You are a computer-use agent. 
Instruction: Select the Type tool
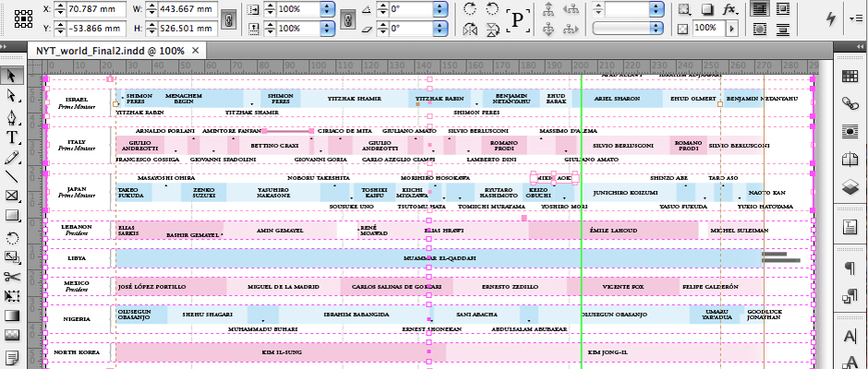pyautogui.click(x=13, y=137)
